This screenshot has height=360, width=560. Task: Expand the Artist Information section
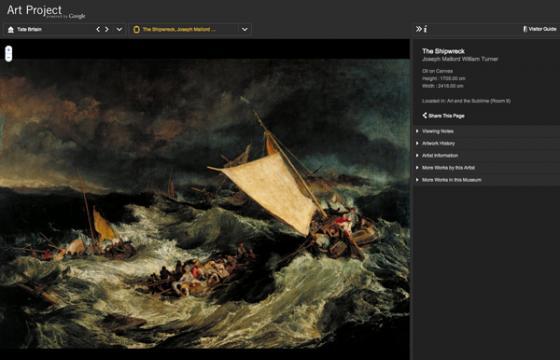[486, 155]
